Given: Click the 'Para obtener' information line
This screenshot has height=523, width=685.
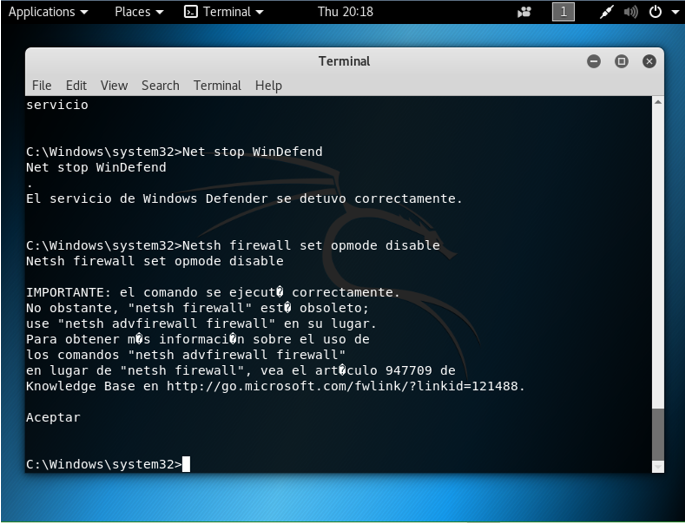Looking at the screenshot, I should tap(197, 339).
